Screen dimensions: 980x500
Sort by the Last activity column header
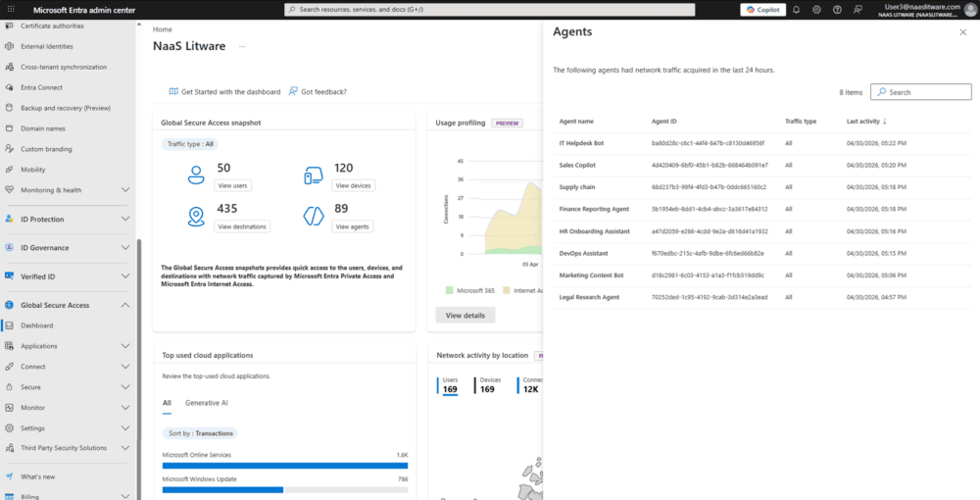point(866,122)
